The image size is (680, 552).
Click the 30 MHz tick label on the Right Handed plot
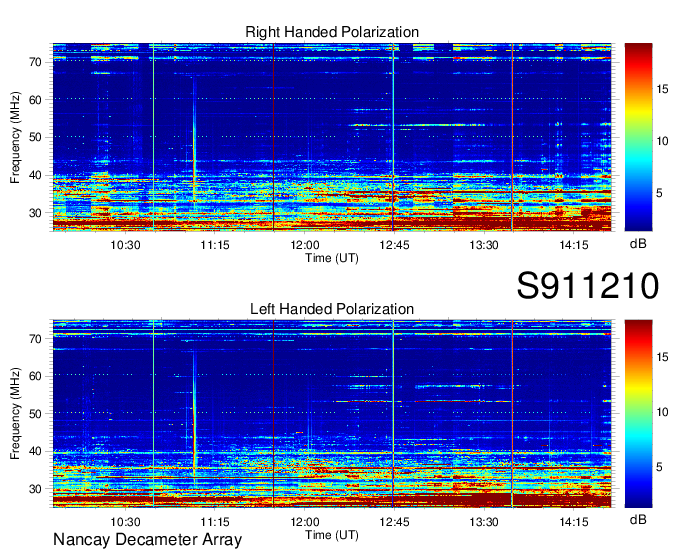36,213
